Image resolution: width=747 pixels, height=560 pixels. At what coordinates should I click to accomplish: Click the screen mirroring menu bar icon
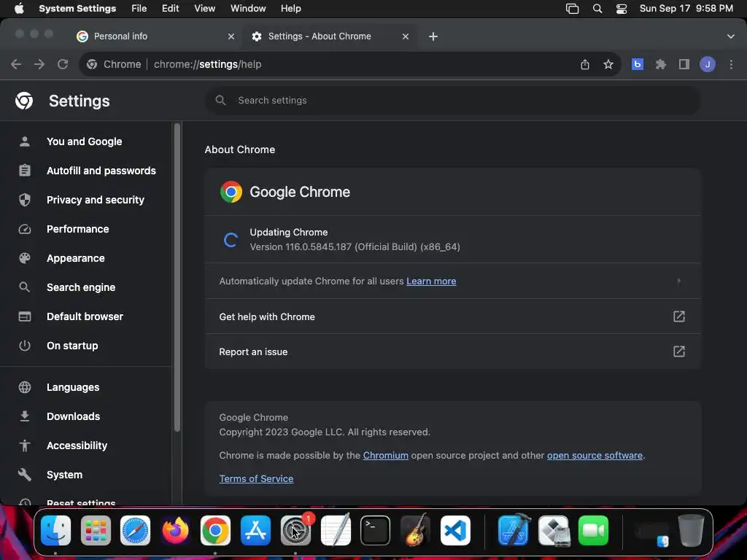[572, 9]
